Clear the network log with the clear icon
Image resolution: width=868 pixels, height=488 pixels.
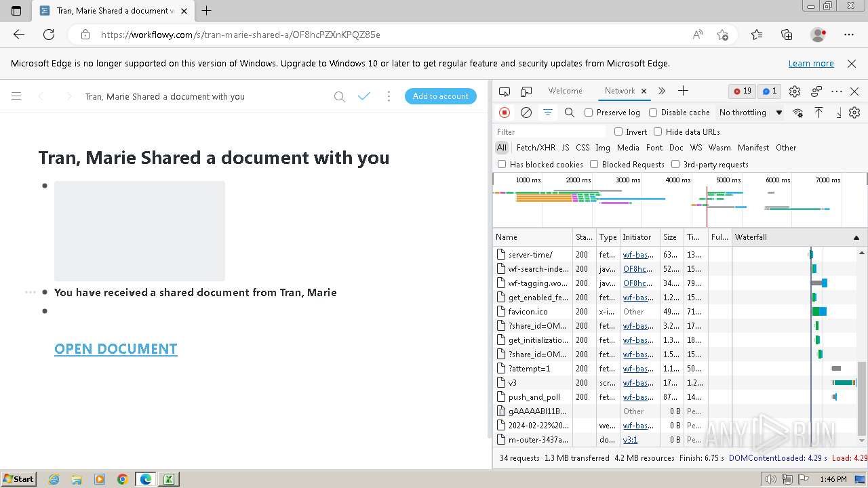coord(526,113)
